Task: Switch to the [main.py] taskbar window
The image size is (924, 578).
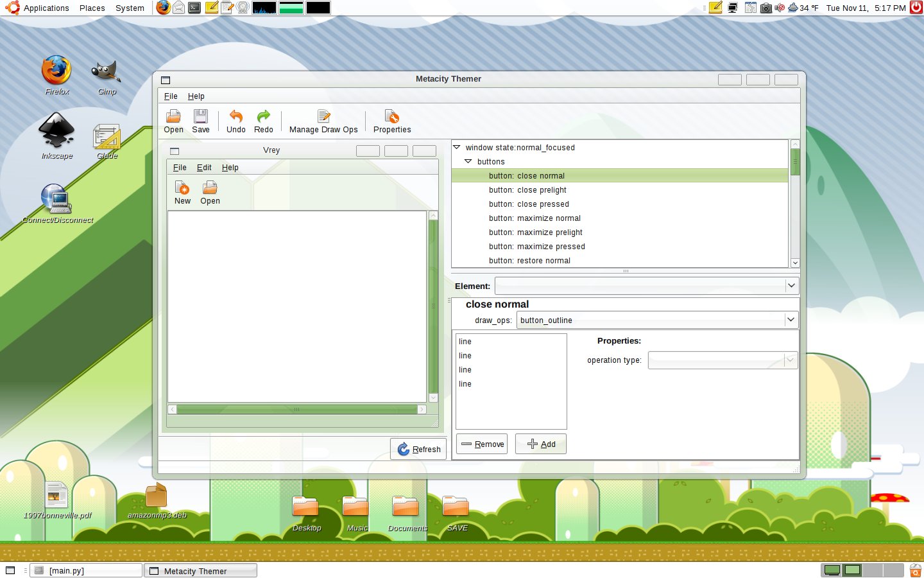Action: coord(86,570)
